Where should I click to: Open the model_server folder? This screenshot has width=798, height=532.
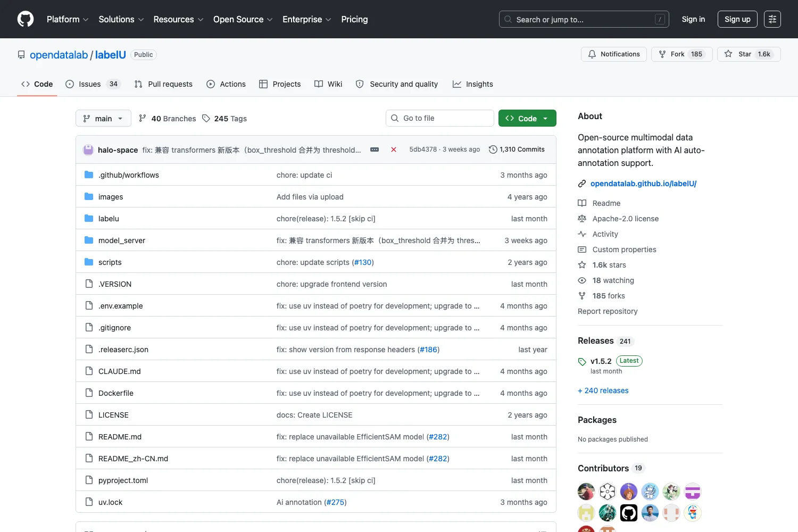pyautogui.click(x=122, y=240)
